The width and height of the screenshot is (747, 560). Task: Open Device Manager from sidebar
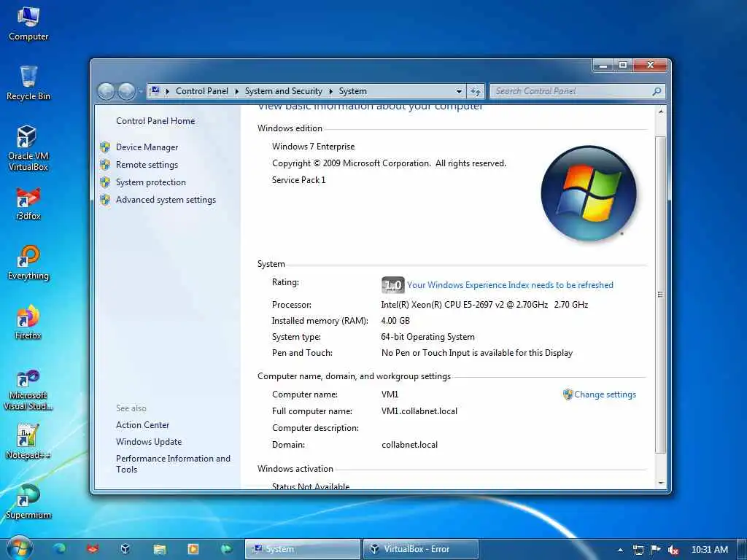(147, 147)
